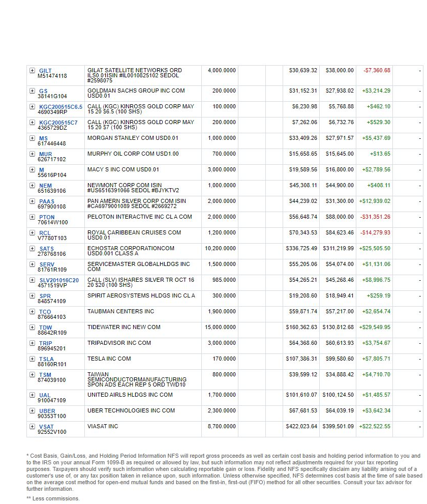Open the SLV201016C20 symbol link
Screen dimensions: 427x504
[x=59, y=280]
